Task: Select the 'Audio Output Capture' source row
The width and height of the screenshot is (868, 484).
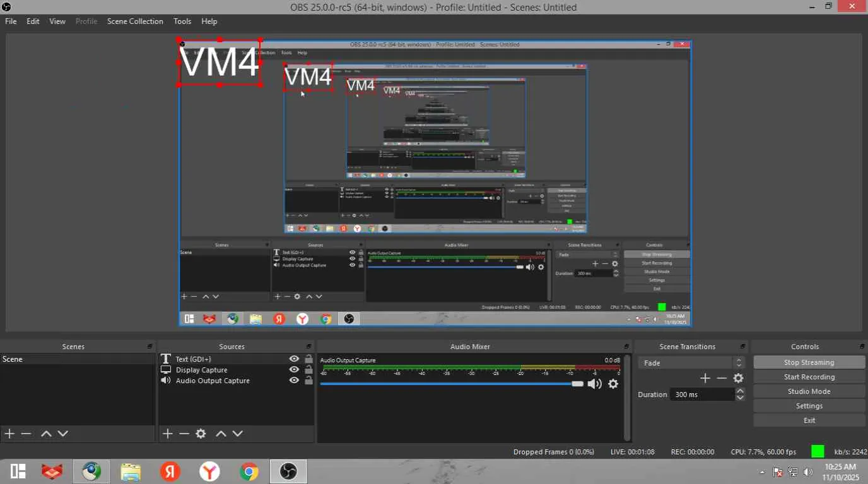Action: click(x=237, y=381)
